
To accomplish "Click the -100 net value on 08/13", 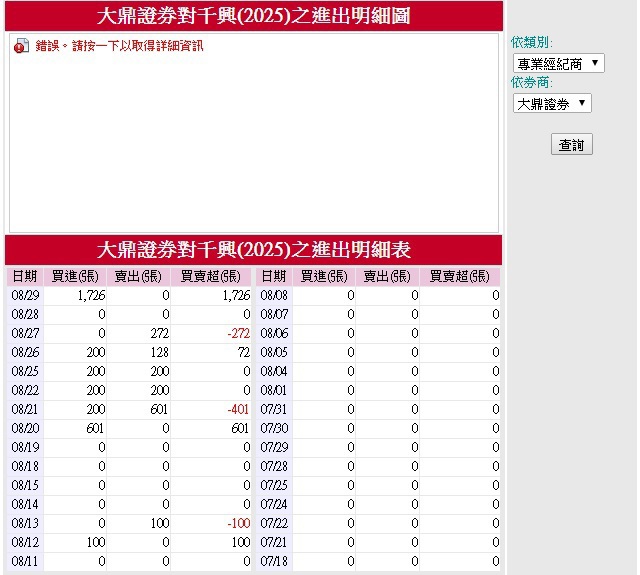I will coord(238,523).
